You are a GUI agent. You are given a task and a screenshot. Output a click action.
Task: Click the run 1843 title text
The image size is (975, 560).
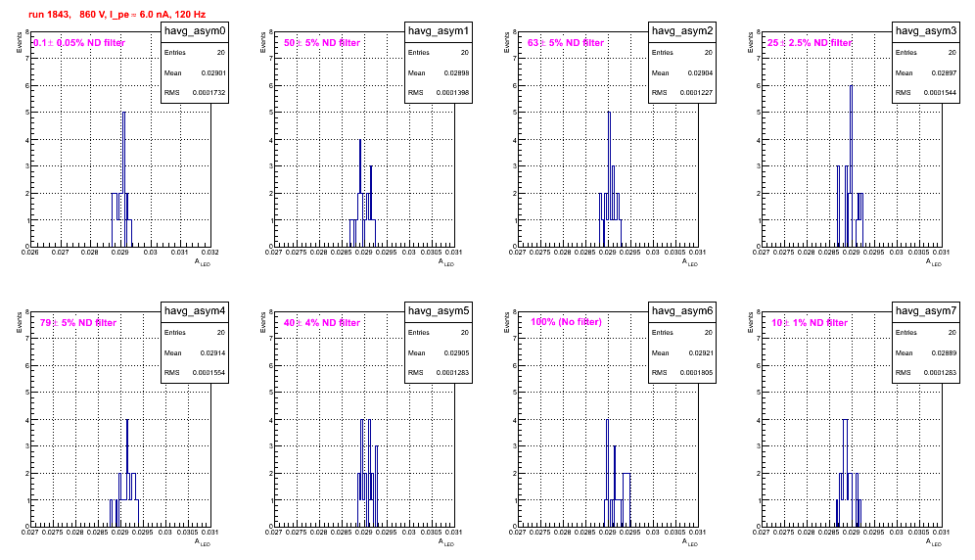[116, 15]
